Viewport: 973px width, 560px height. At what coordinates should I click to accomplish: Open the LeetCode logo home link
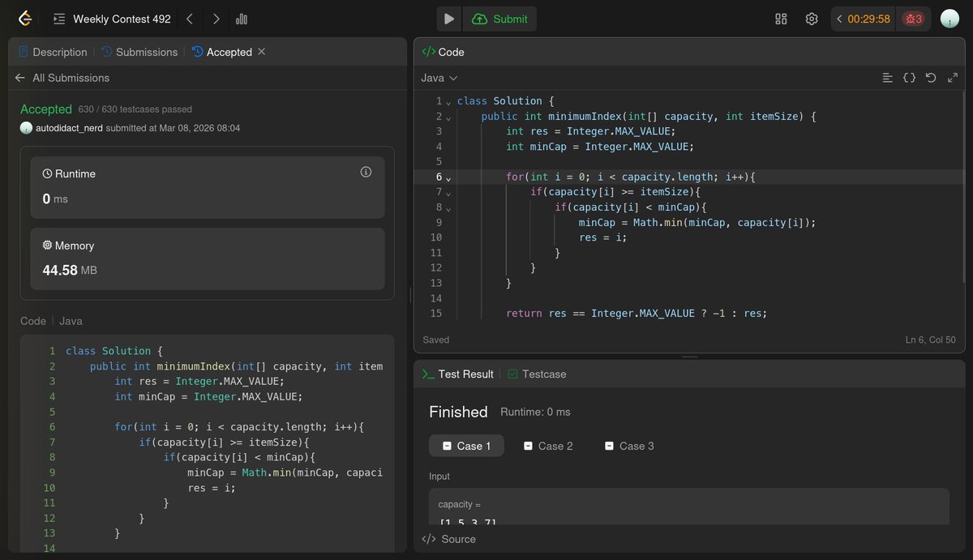25,19
